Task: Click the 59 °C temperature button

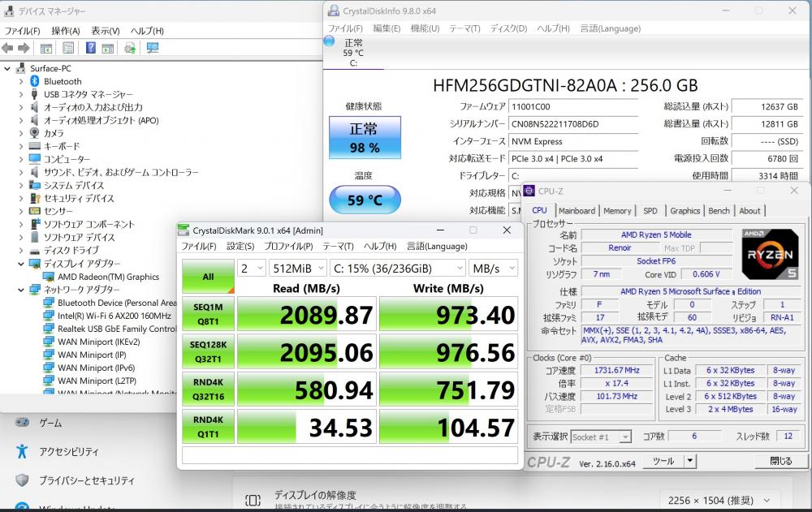Action: tap(365, 200)
